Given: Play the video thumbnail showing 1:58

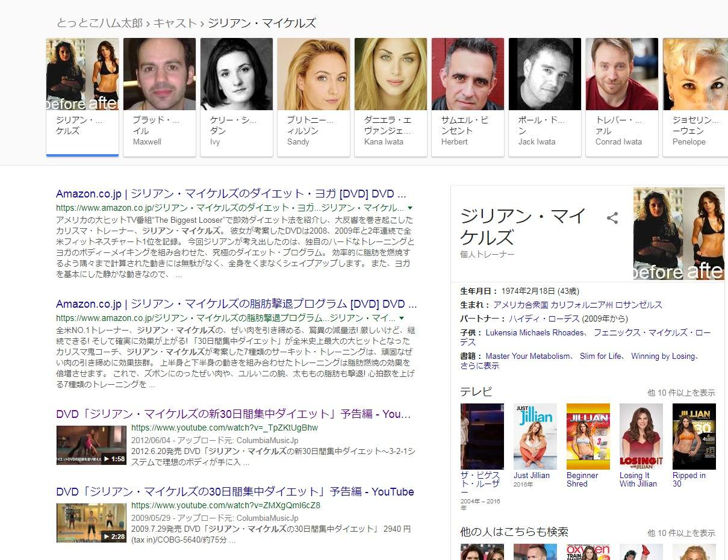Looking at the screenshot, I should [x=92, y=446].
